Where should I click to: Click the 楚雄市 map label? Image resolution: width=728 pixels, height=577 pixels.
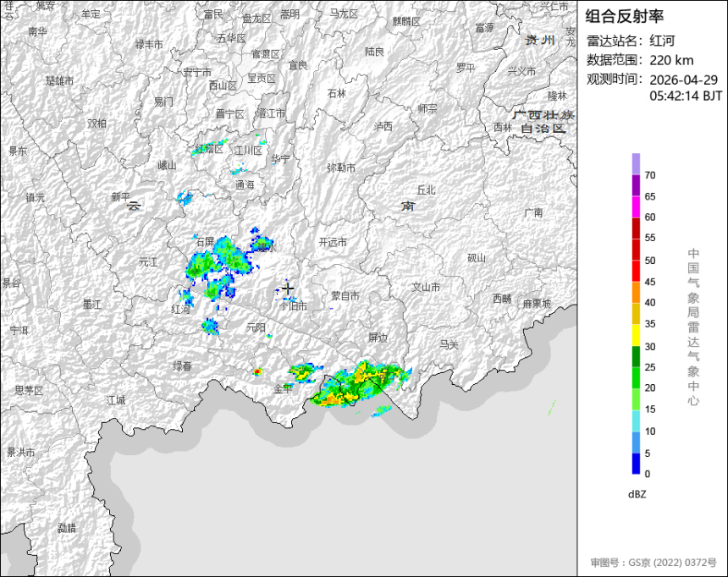[59, 80]
